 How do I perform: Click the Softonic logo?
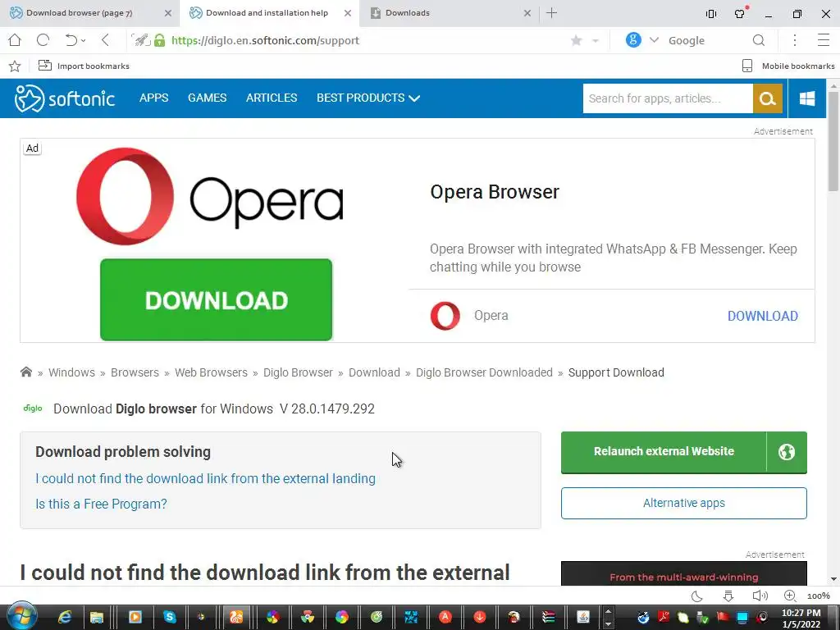(65, 98)
